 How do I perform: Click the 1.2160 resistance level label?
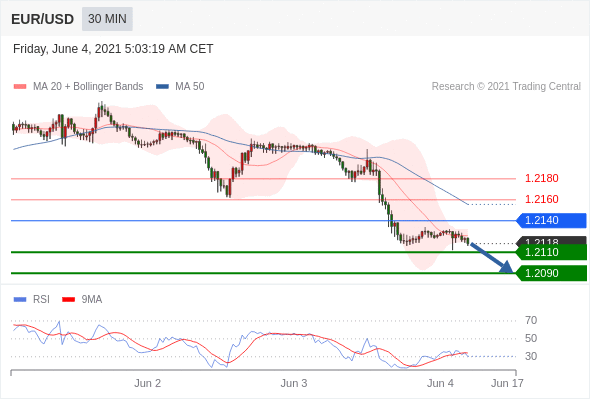point(541,199)
